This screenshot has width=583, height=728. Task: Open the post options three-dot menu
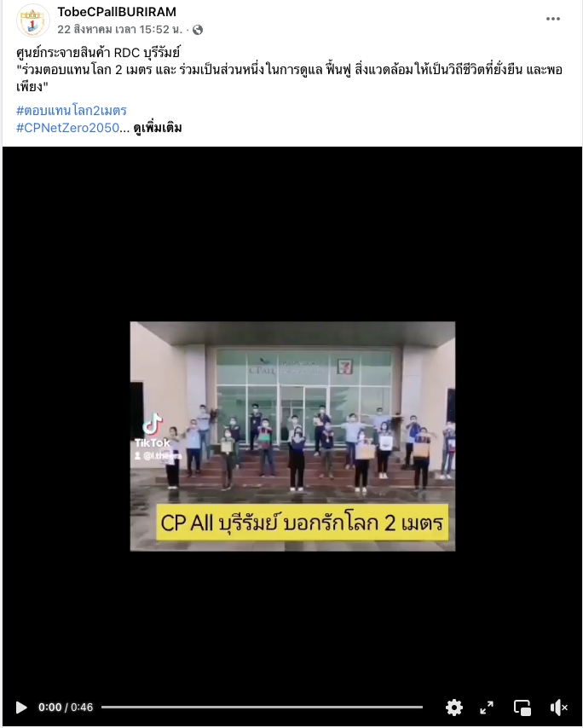pos(553,19)
